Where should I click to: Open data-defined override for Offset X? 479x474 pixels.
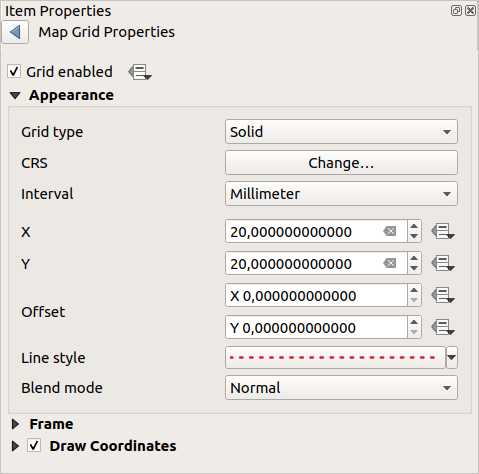click(x=443, y=295)
